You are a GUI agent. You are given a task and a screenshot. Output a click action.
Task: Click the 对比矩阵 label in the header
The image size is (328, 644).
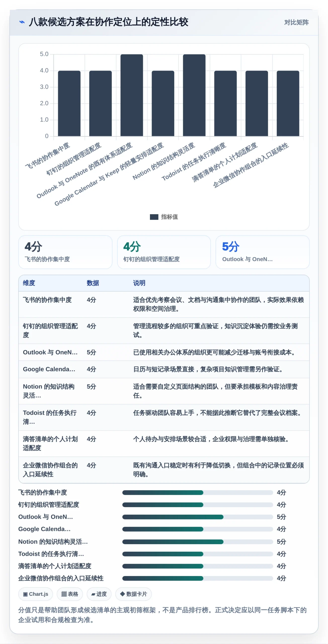coord(296,22)
